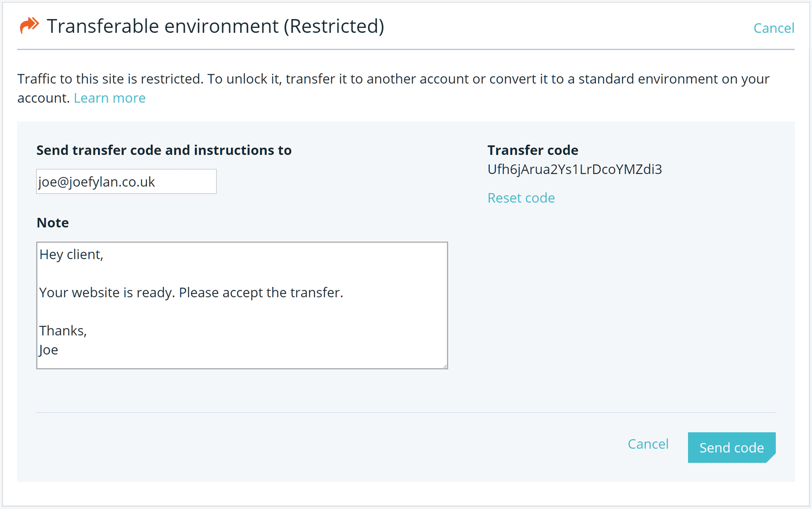Click the 'Joe' signature line in note
This screenshot has width=812, height=509.
point(49,350)
